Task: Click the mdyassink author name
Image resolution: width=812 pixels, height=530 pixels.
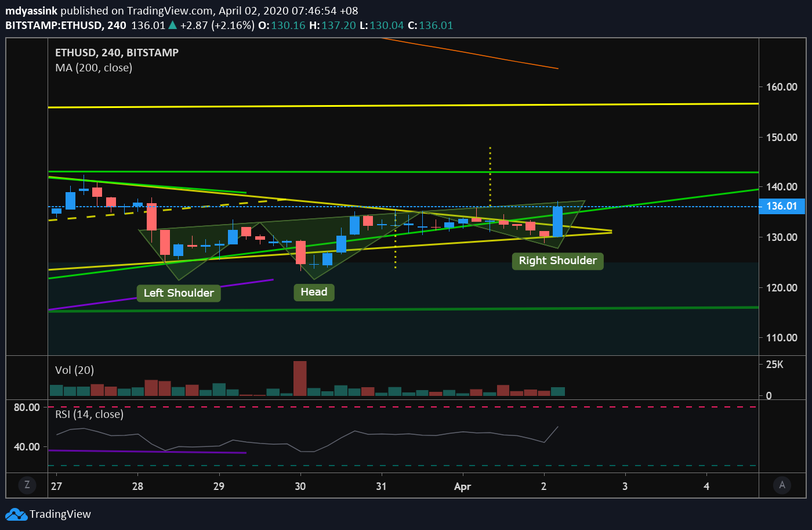Action: [31, 11]
